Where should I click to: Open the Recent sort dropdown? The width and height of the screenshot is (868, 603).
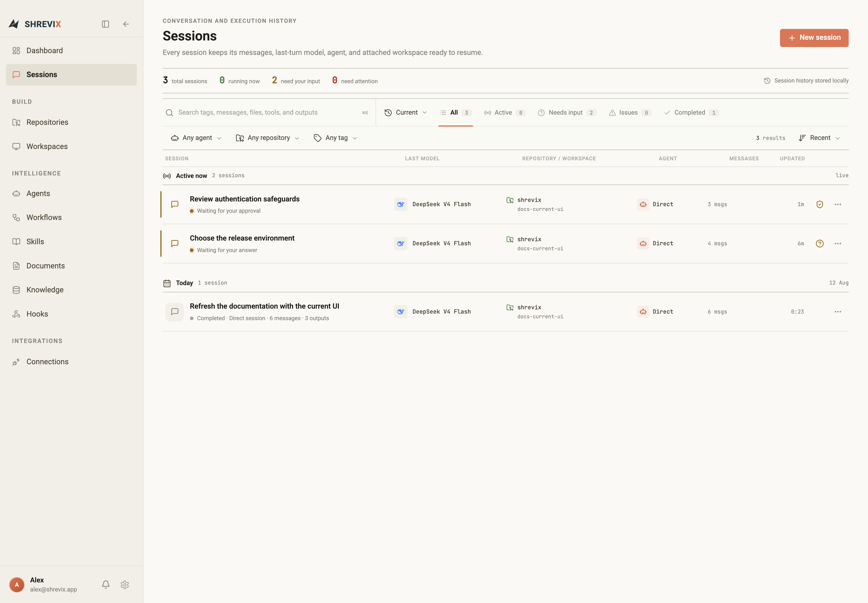coord(819,138)
